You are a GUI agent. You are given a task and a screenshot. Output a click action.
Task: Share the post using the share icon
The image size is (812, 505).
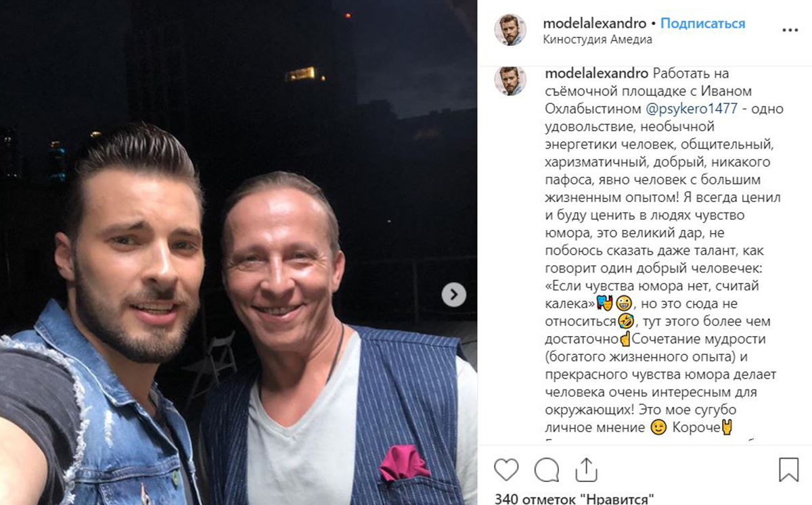coord(586,468)
